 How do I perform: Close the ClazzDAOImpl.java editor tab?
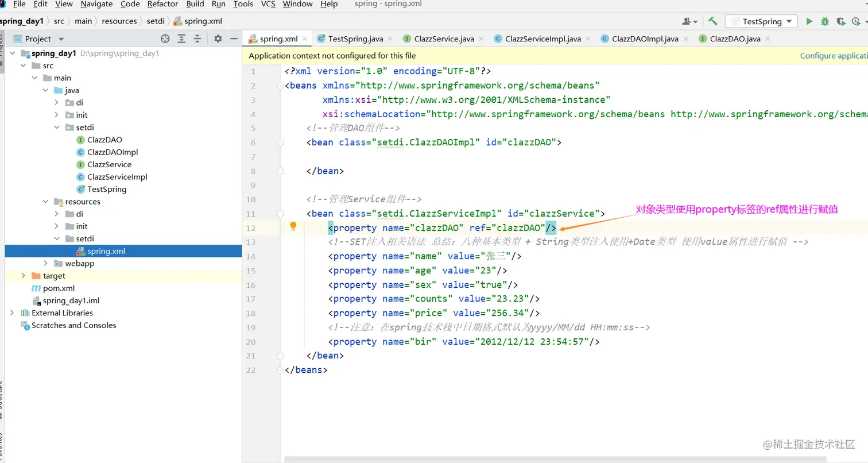685,38
